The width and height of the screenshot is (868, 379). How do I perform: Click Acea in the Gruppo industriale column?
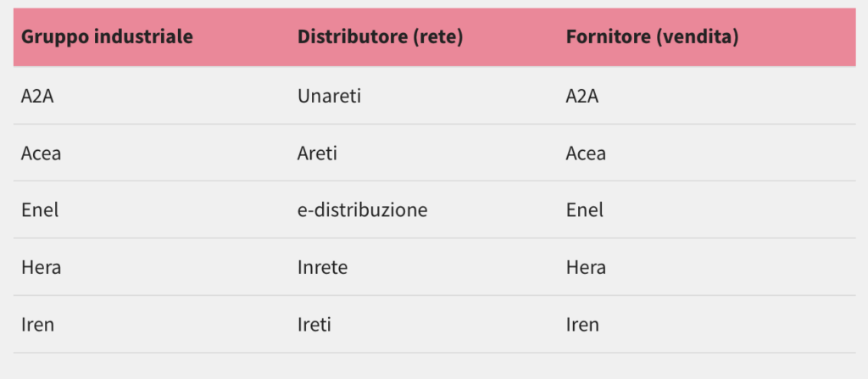[x=42, y=153]
